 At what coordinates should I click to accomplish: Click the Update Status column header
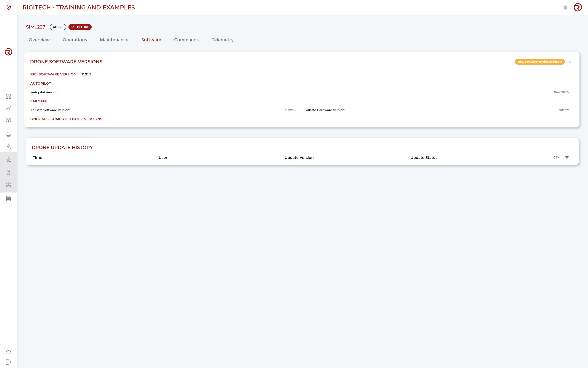424,158
